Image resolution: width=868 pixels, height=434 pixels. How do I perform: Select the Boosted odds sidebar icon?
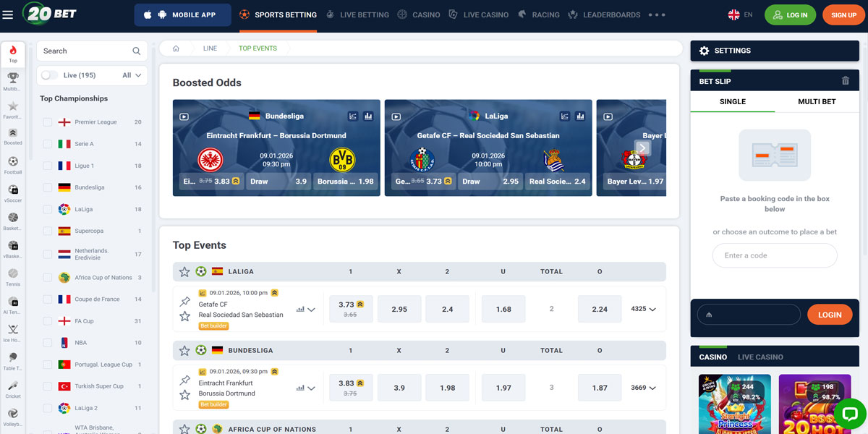(x=12, y=134)
